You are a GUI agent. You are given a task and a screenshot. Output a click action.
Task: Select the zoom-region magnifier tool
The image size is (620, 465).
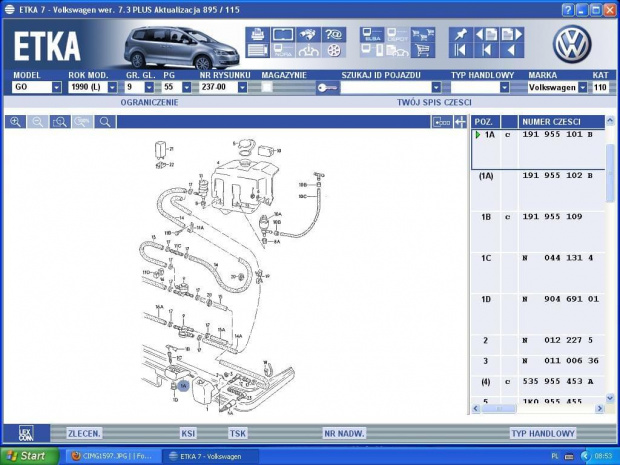point(60,122)
